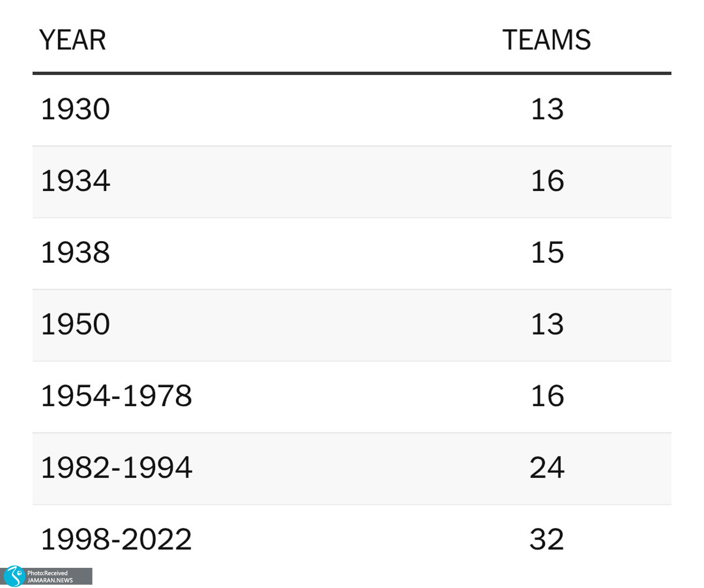
Task: Select the 1998-2022 year cell
Action: coord(117,540)
